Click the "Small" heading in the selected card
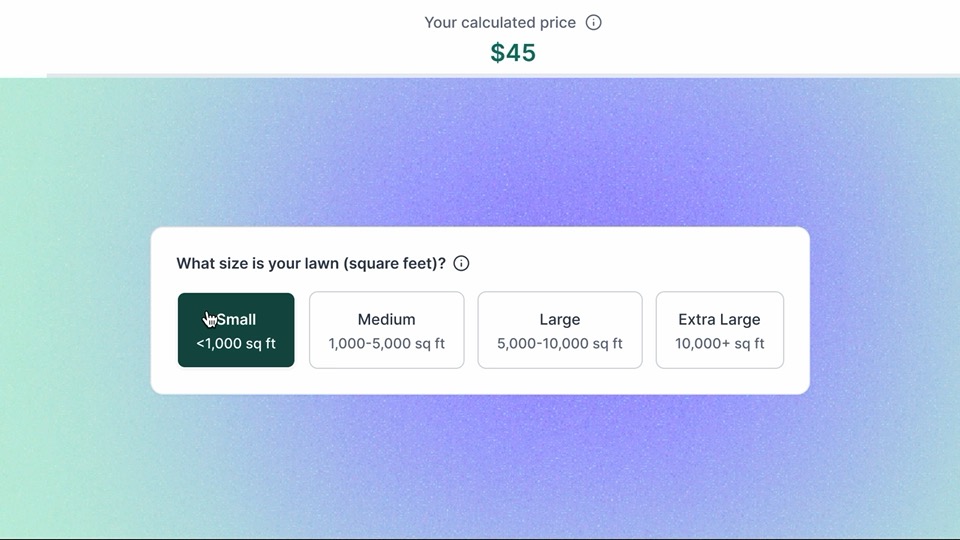 pyautogui.click(x=237, y=320)
